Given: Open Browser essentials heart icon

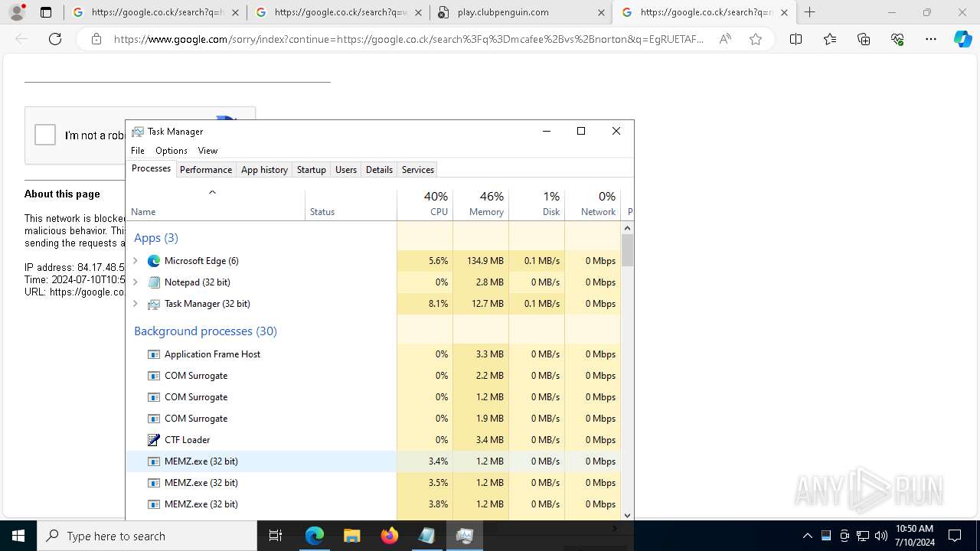Looking at the screenshot, I should click(x=897, y=39).
